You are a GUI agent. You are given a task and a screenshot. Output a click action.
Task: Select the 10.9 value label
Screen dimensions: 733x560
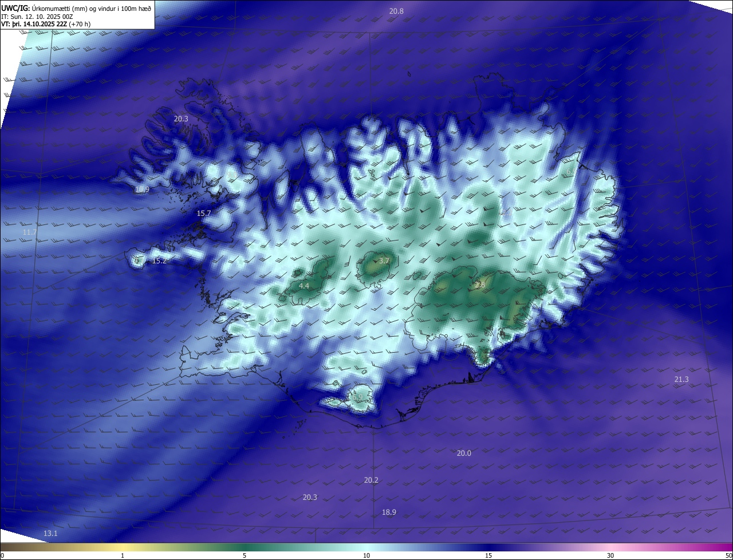142,189
